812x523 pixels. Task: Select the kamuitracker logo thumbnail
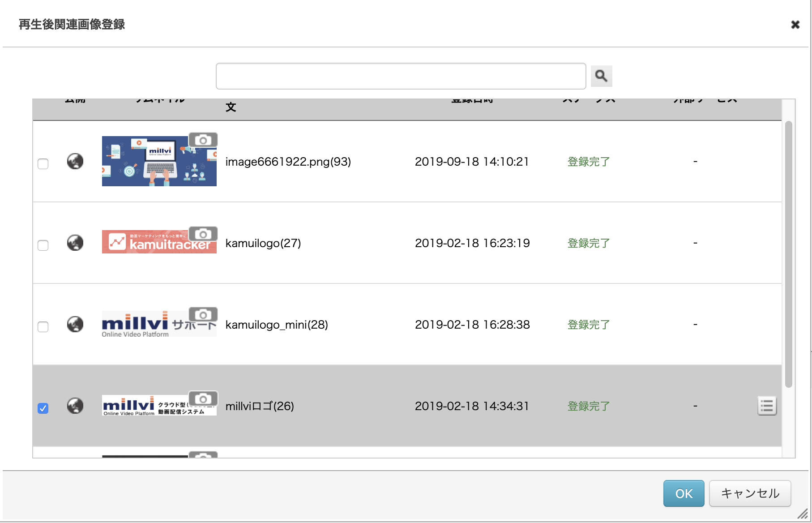(159, 242)
